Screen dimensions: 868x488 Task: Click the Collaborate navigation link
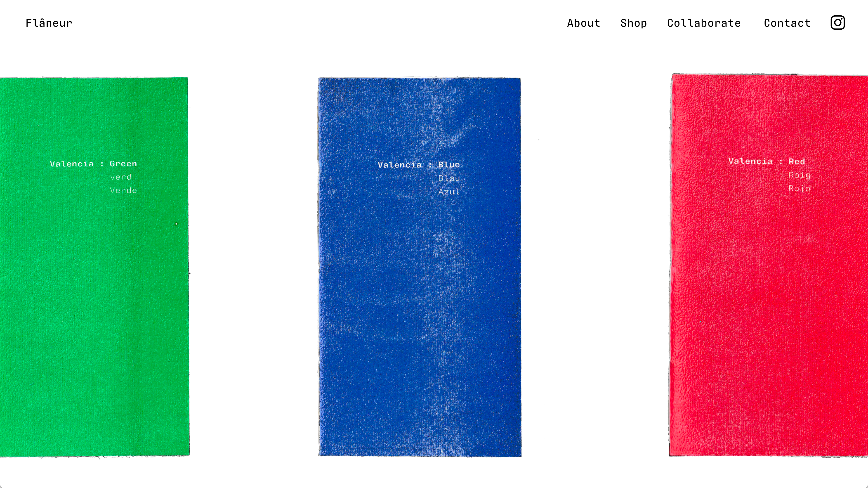tap(704, 23)
